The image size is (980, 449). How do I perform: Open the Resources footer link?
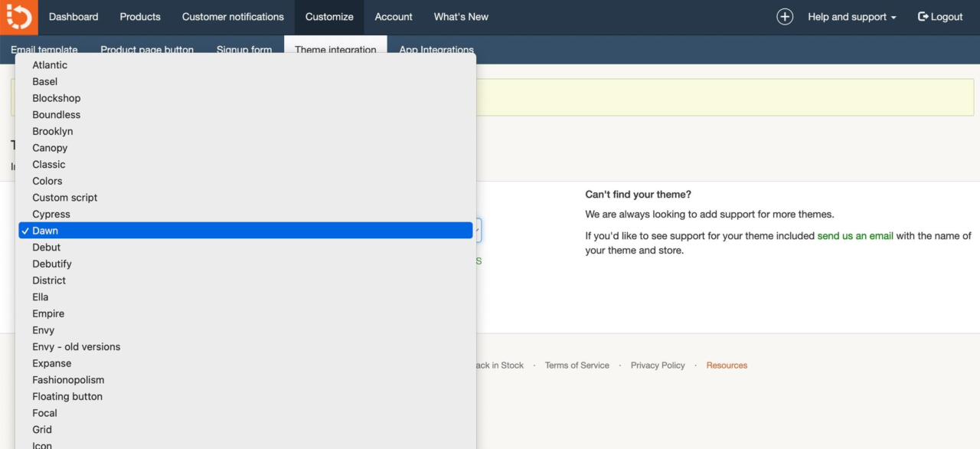[x=727, y=365]
